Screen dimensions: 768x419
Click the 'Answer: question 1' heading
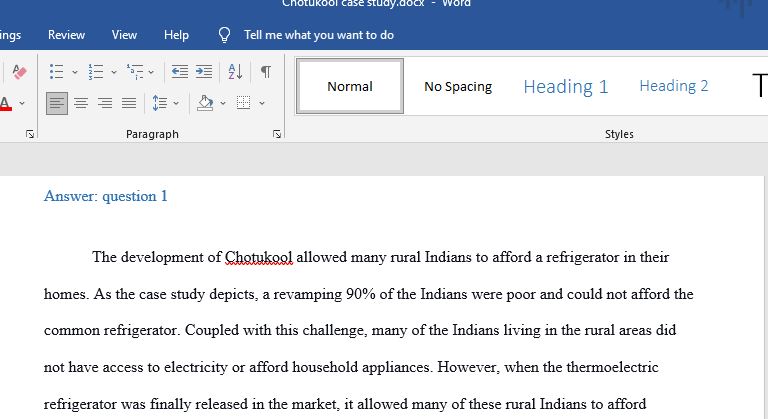pos(105,196)
